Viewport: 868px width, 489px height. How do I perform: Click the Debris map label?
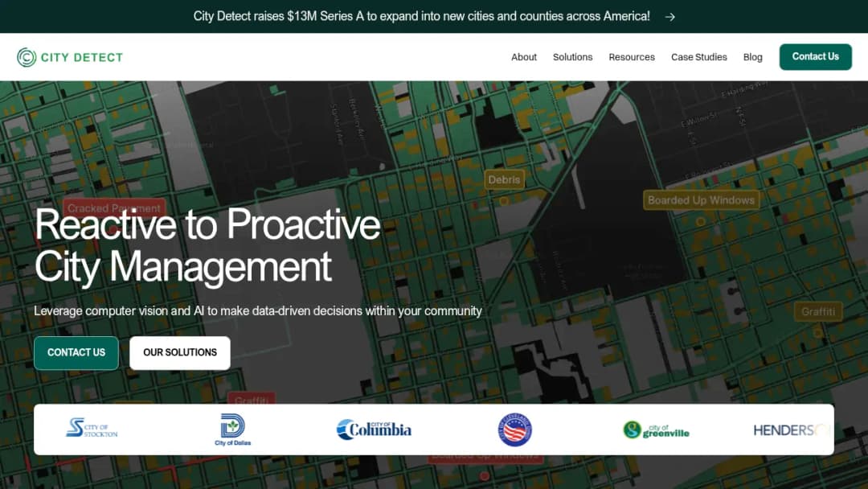pos(504,179)
